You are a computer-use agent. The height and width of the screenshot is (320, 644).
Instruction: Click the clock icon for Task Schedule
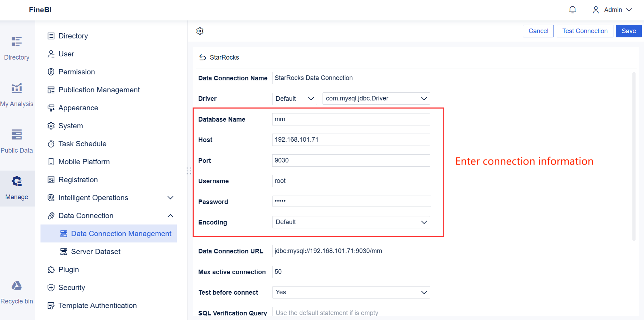[x=51, y=143]
